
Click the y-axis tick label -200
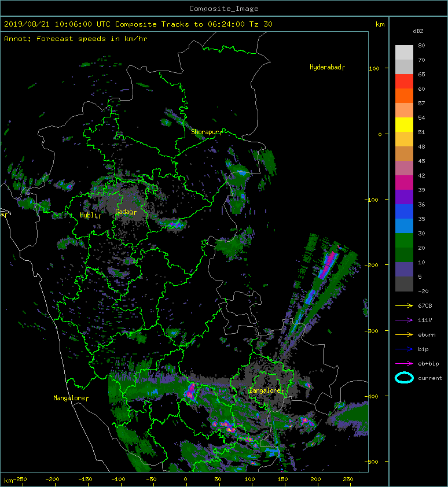click(x=372, y=265)
